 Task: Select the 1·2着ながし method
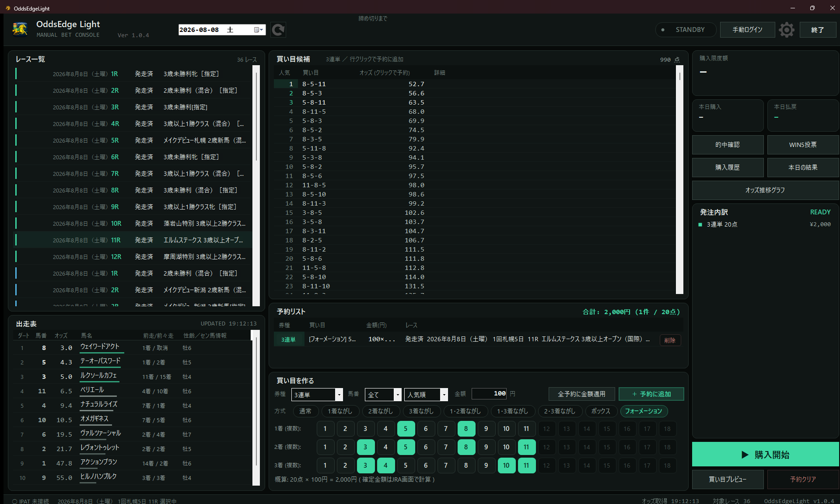point(465,411)
